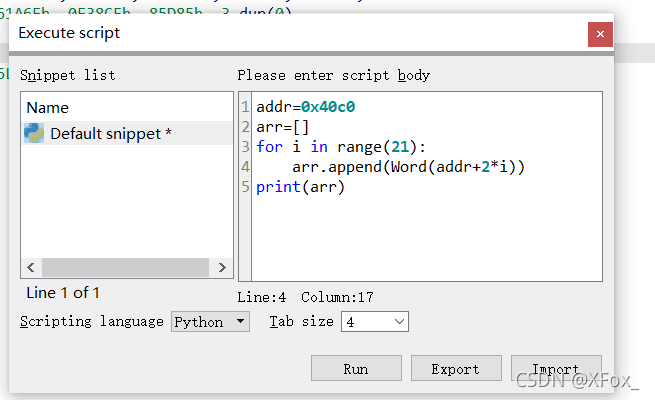The height and width of the screenshot is (400, 655).
Task: Open the Tab size combo box
Action: [375, 322]
